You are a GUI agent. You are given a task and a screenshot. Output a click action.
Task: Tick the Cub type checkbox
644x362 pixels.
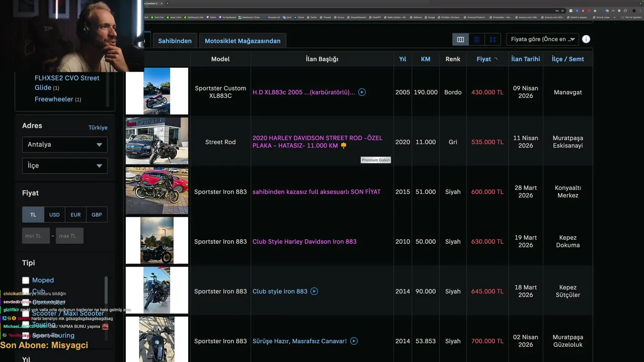(26, 291)
